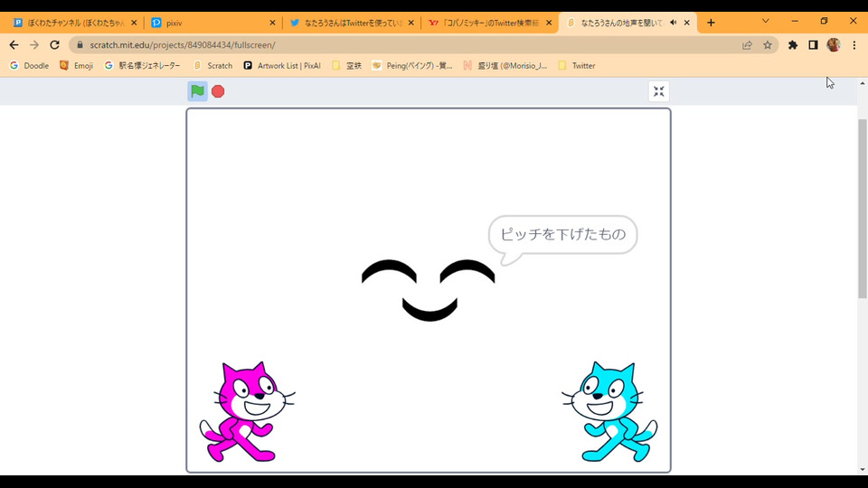
Task: Close the コバノミッキー search tab
Action: pos(549,23)
